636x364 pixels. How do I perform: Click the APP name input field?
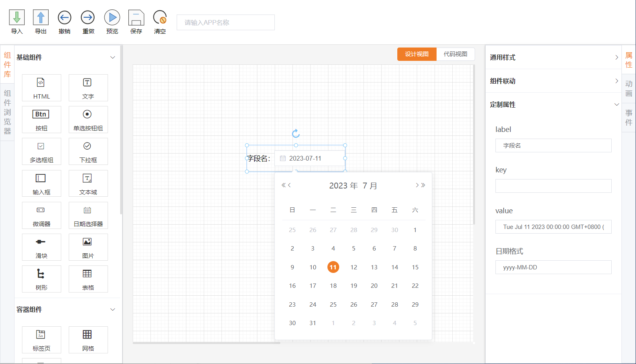(x=226, y=22)
